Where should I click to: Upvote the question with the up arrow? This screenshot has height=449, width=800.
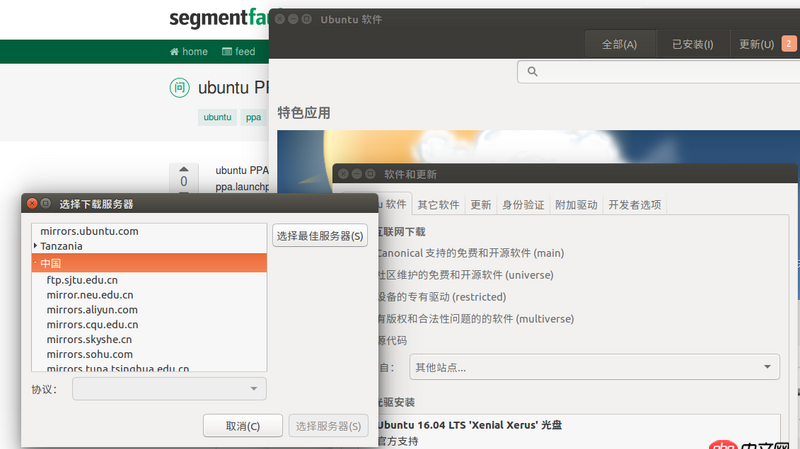point(183,169)
